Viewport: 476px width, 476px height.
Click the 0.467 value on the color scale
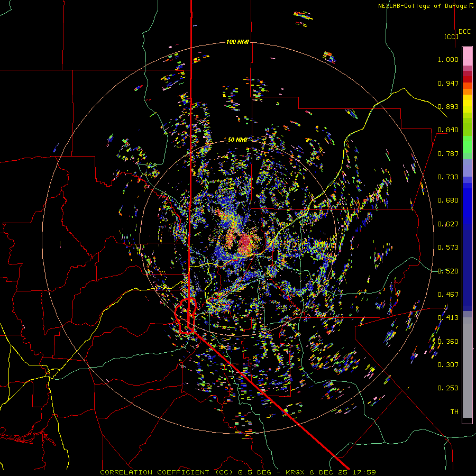coord(448,295)
